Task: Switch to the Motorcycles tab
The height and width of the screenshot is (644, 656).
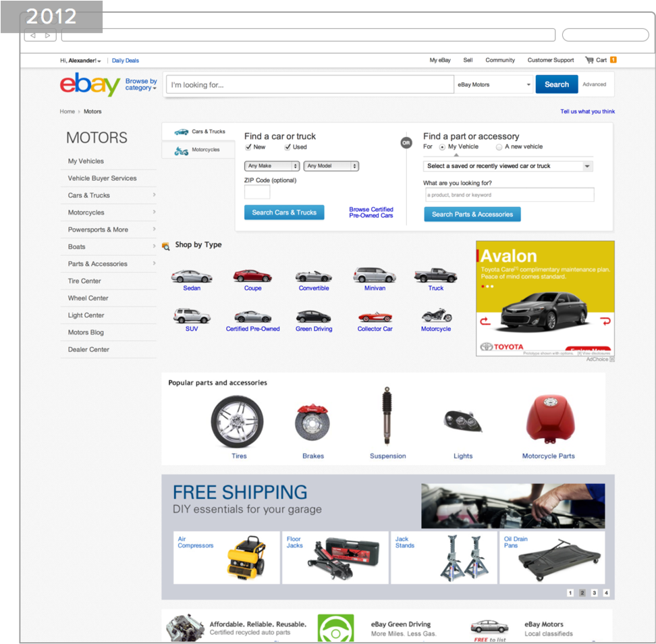Action: 198,149
